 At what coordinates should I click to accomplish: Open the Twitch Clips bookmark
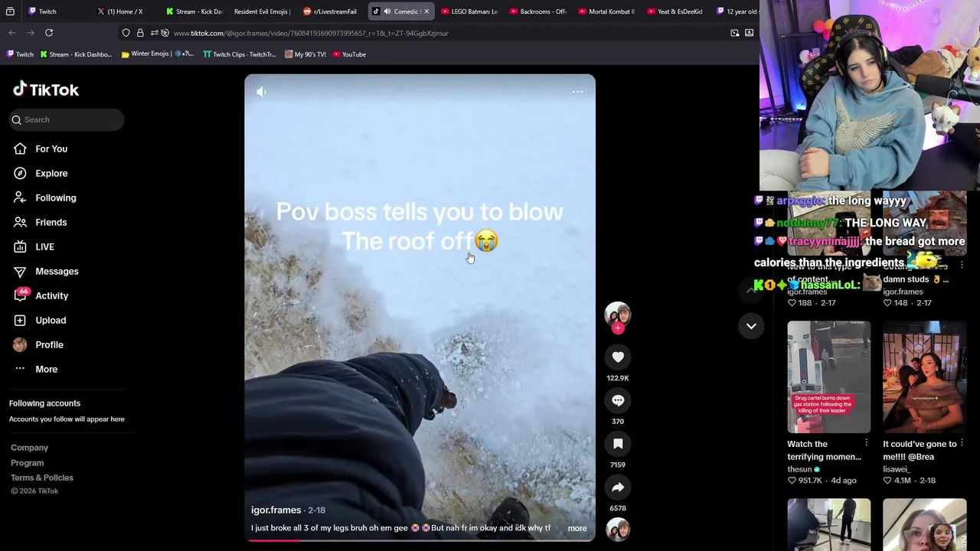point(239,54)
